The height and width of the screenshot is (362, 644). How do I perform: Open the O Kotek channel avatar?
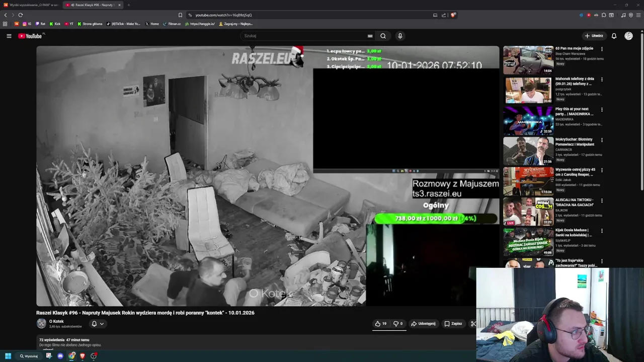tap(41, 324)
